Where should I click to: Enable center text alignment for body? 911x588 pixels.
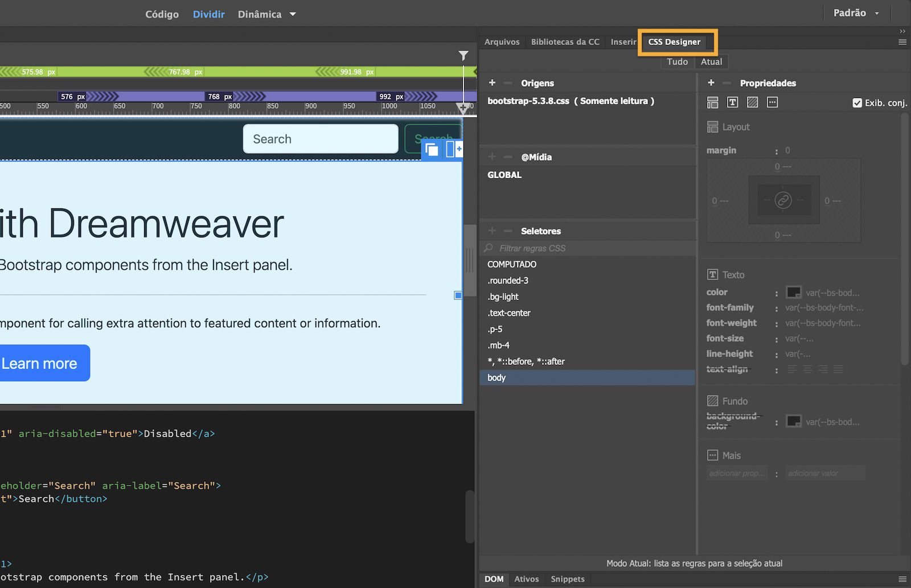(x=807, y=369)
